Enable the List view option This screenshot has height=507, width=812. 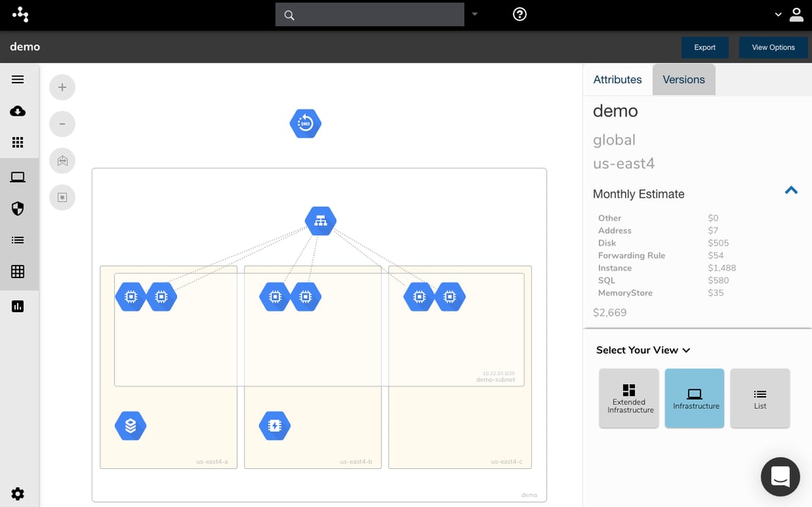click(760, 398)
